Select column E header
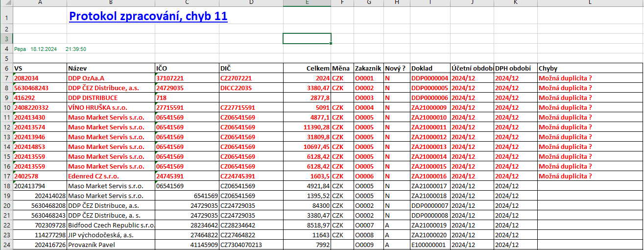The image size is (644, 250). pyautogui.click(x=307, y=2)
